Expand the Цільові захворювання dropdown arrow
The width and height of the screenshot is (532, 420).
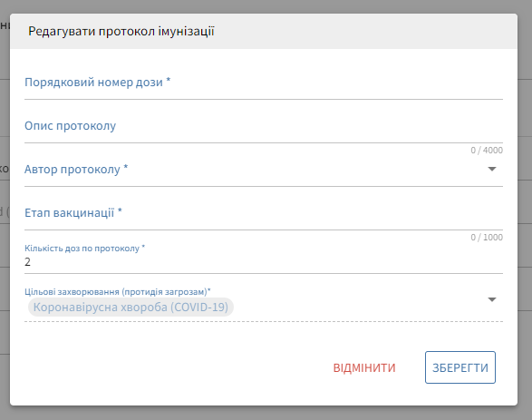point(492,299)
